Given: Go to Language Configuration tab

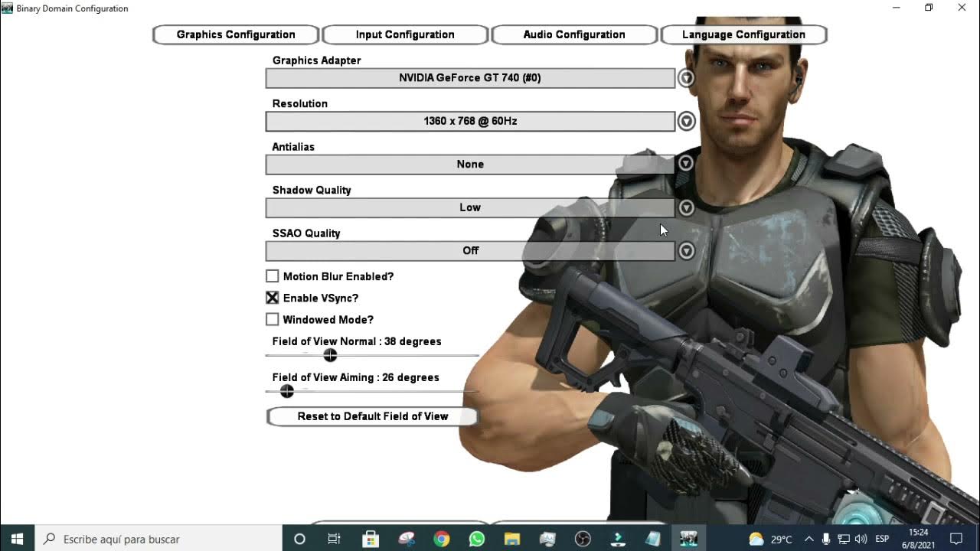Looking at the screenshot, I should [x=743, y=34].
